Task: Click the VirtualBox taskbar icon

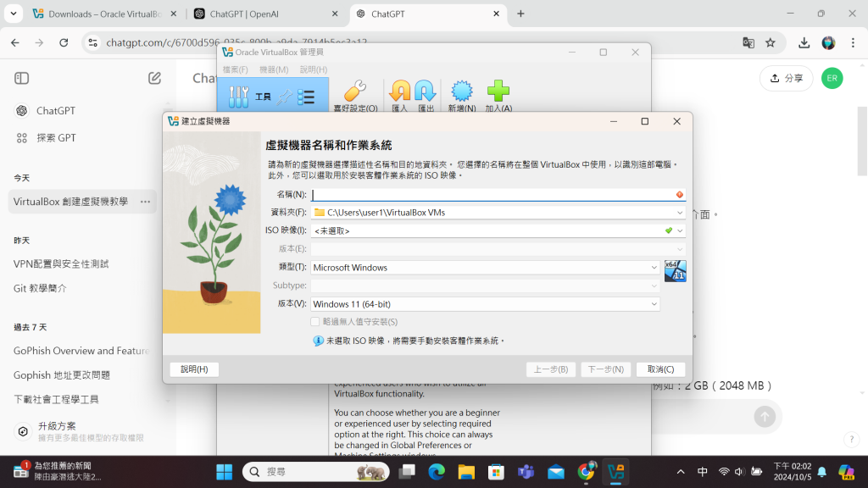Action: tap(615, 472)
